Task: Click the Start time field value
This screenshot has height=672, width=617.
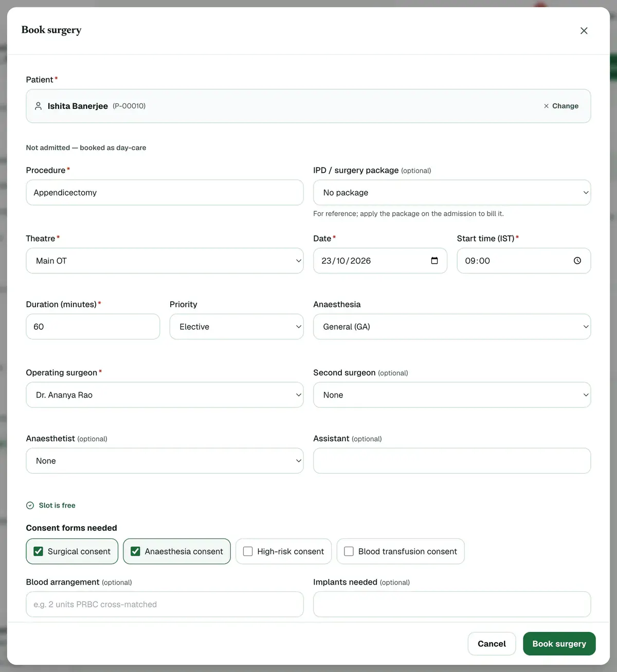Action: point(478,261)
